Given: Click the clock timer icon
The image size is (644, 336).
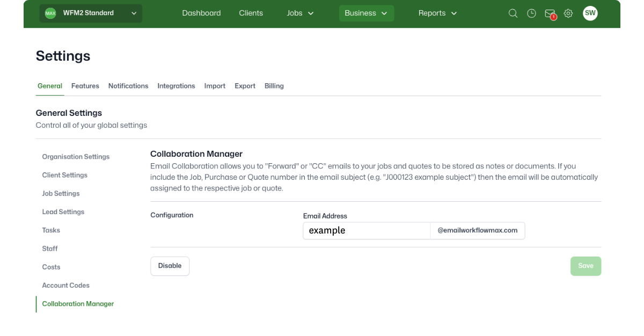Looking at the screenshot, I should 531,13.
